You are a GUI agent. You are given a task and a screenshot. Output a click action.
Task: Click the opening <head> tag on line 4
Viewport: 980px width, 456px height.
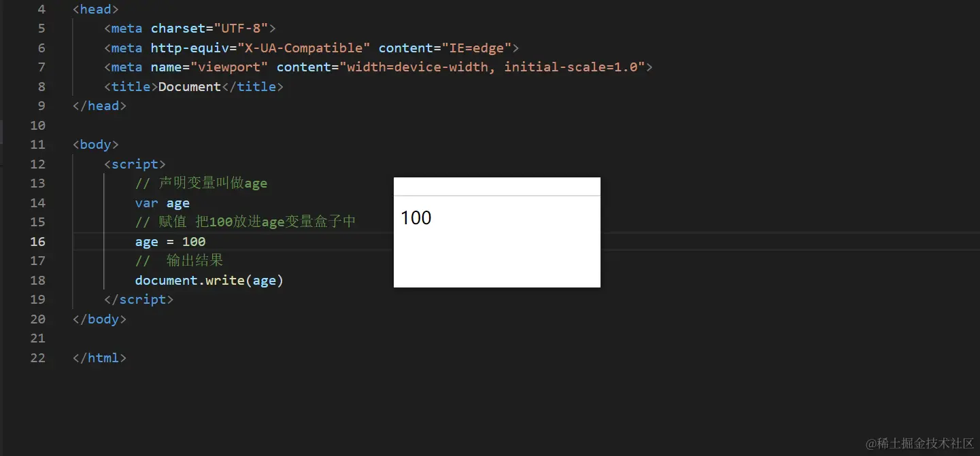pyautogui.click(x=96, y=10)
